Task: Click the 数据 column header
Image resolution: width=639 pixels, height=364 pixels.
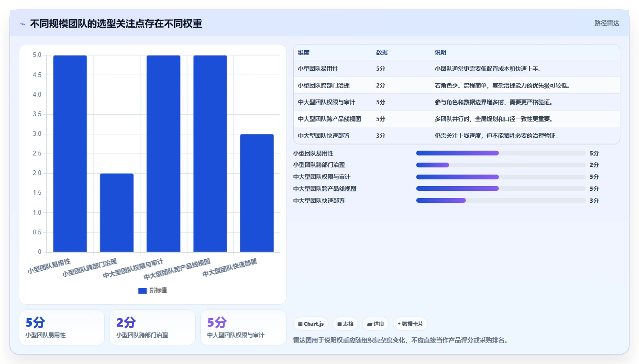Action: click(382, 53)
